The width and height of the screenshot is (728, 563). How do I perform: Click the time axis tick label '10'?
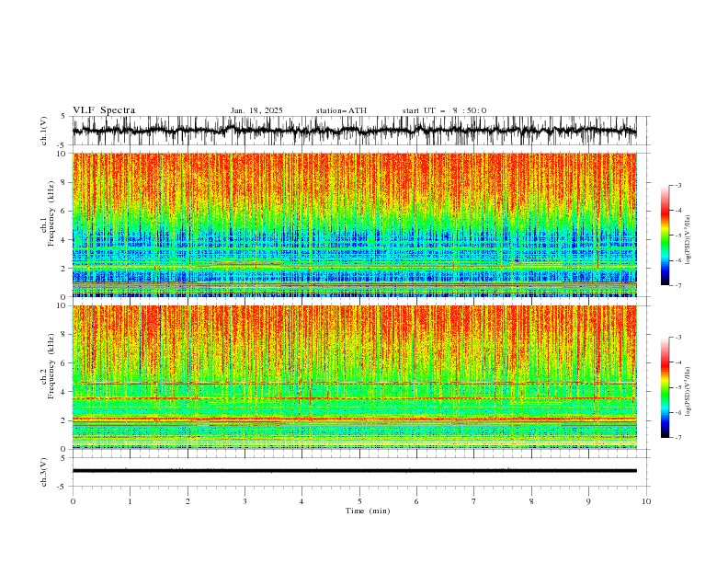646,501
